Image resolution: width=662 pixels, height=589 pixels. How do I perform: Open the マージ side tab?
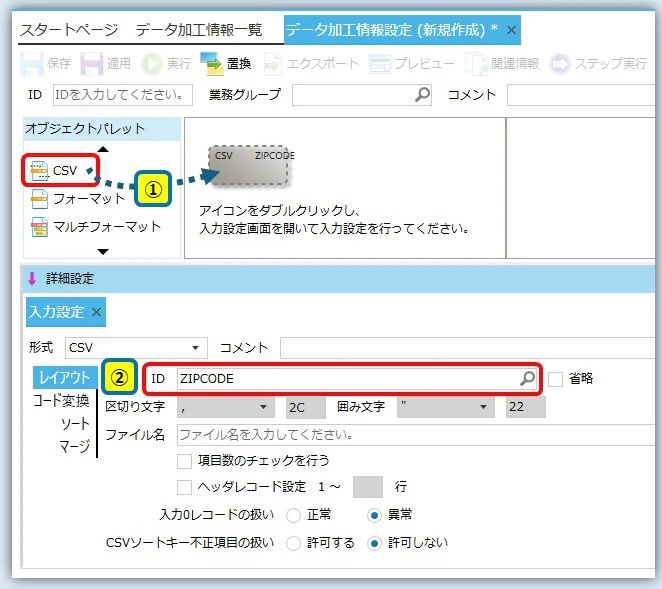click(x=75, y=446)
